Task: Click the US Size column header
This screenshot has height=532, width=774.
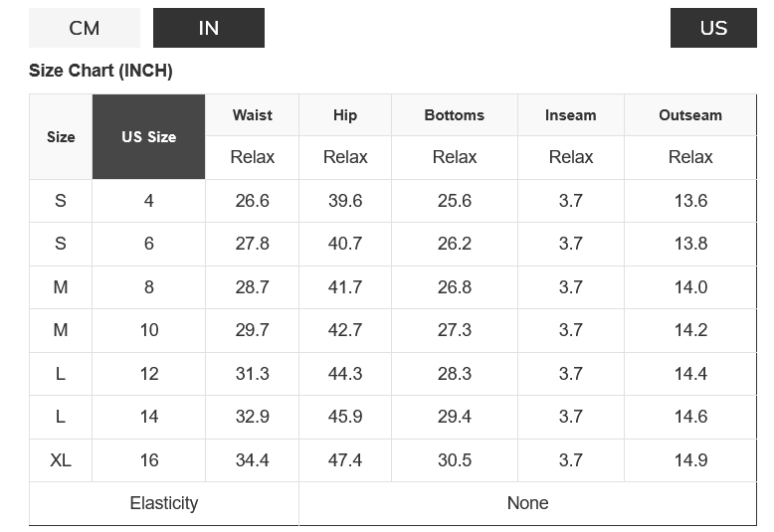Action: tap(149, 137)
